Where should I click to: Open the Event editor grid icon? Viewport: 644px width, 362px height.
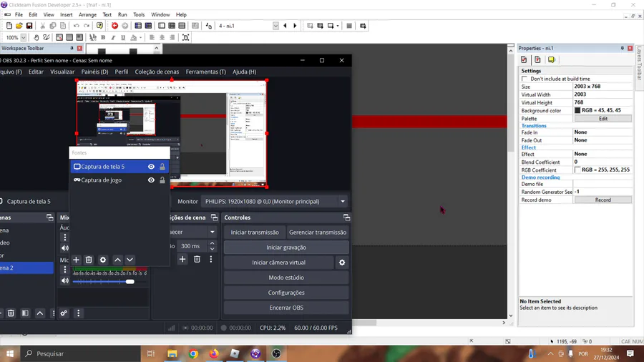click(172, 26)
